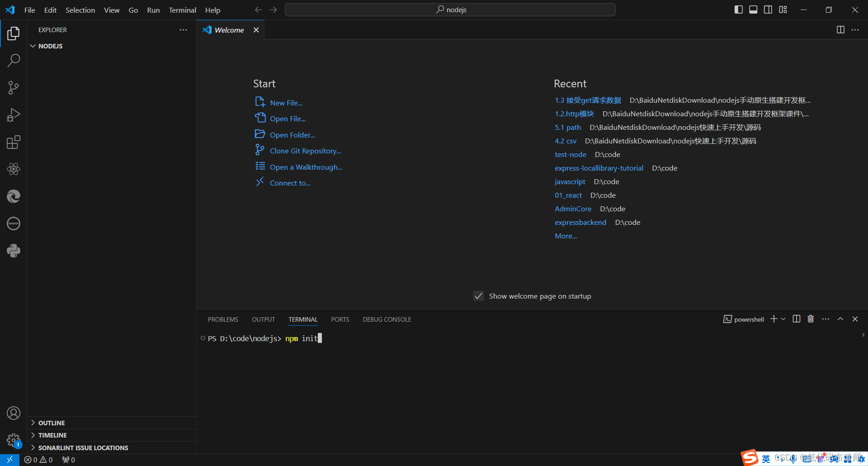Screen dimensions: 868x466
Task: Switch to the DEBUG CONSOLE tab
Action: [x=387, y=319]
